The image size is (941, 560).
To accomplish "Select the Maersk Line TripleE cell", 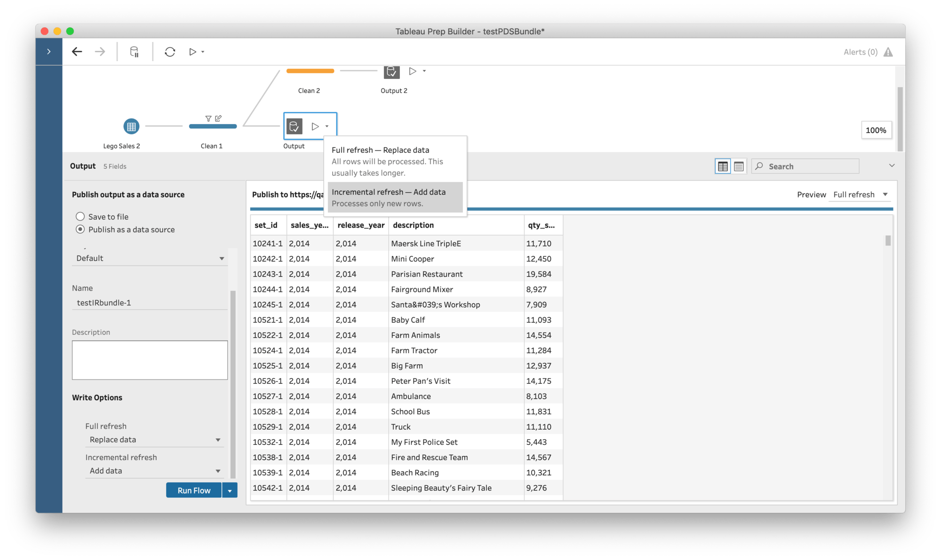I will coord(456,244).
